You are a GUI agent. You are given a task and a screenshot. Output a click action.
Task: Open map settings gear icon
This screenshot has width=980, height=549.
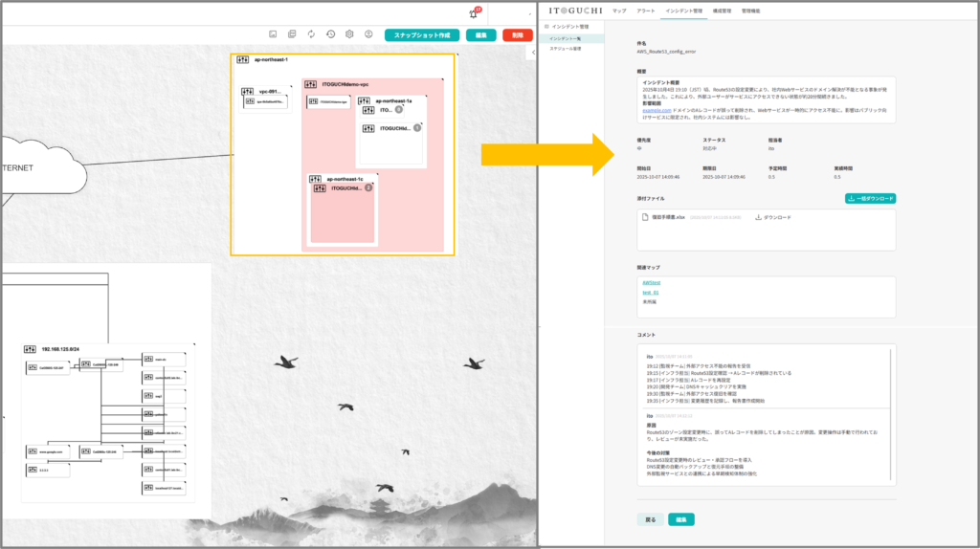coord(349,34)
